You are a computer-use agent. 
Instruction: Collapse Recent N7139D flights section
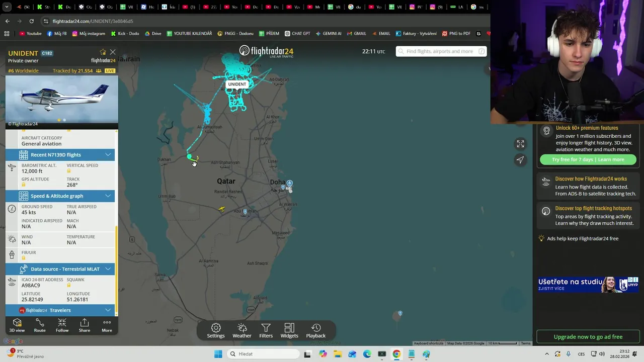click(60, 155)
